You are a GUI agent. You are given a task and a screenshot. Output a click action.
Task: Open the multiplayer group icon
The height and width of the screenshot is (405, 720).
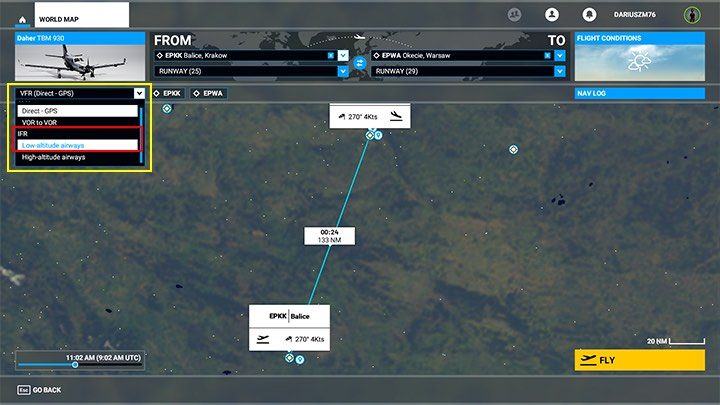pyautogui.click(x=515, y=15)
